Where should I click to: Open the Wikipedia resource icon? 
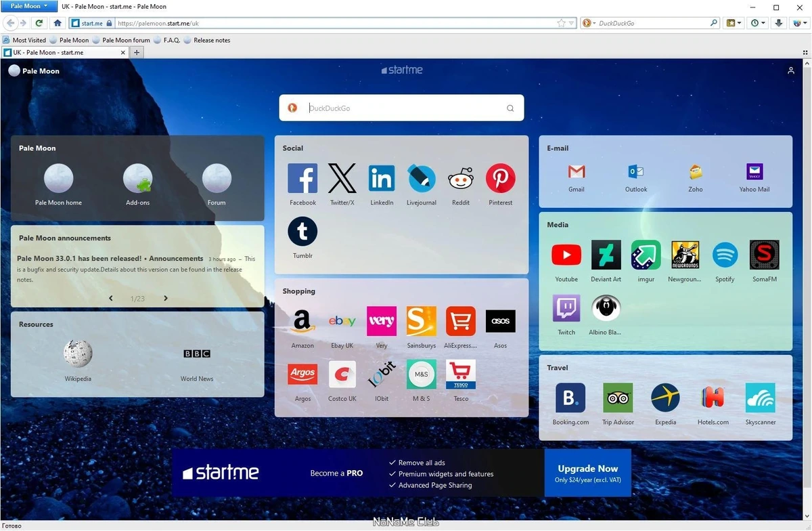tap(78, 354)
